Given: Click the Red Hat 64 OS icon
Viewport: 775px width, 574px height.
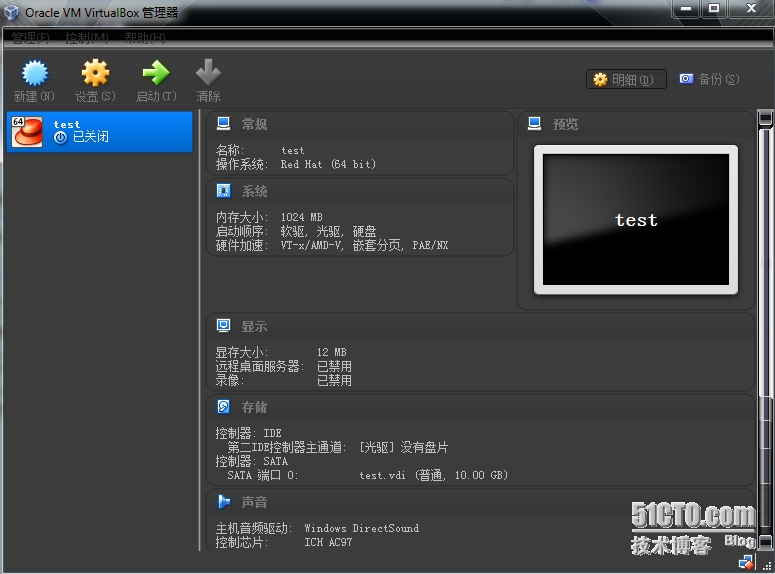Looking at the screenshot, I should (x=27, y=132).
